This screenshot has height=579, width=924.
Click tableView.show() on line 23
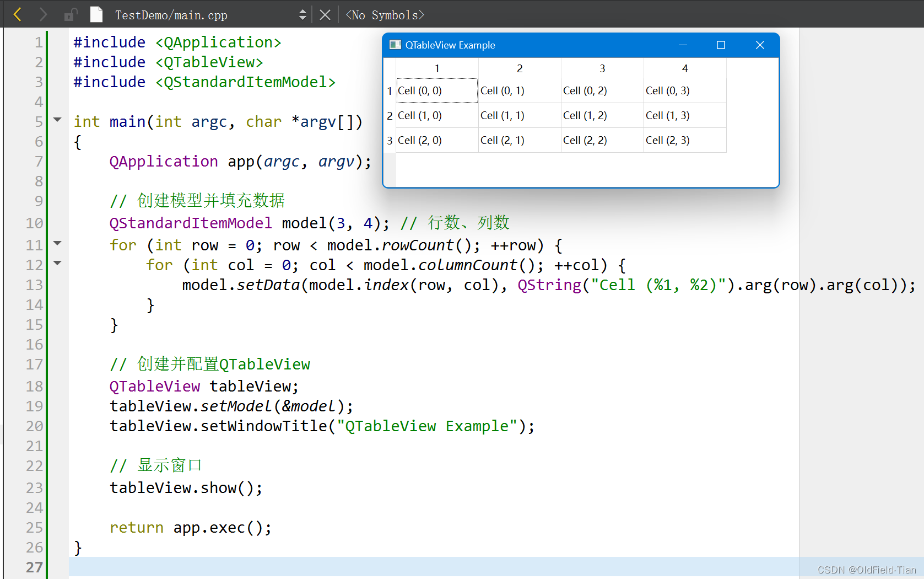coord(186,487)
